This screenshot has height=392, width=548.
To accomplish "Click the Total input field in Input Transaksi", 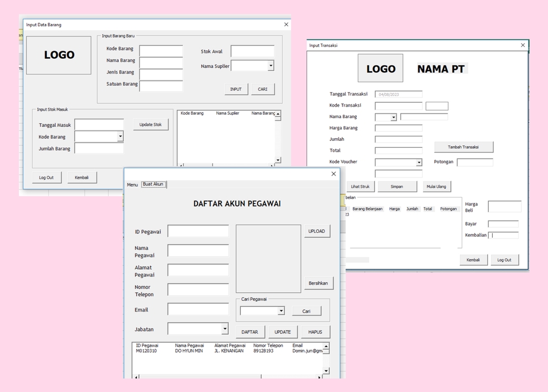I will tap(398, 151).
